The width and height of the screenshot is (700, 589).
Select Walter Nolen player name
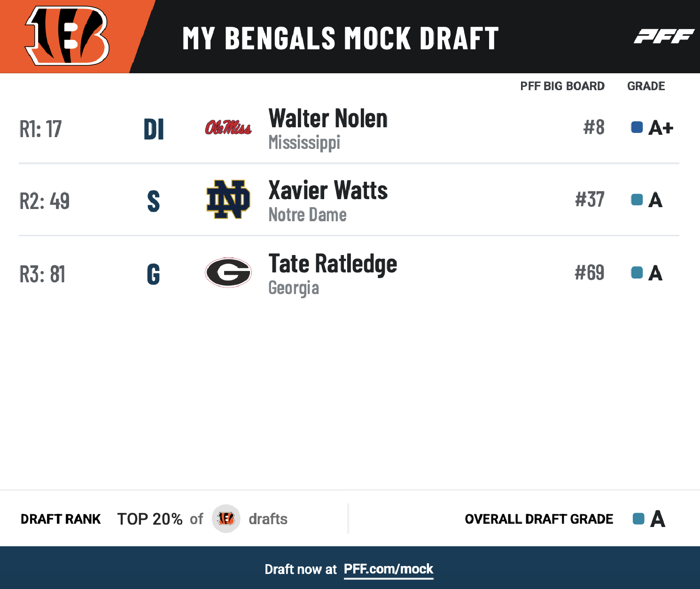click(328, 118)
